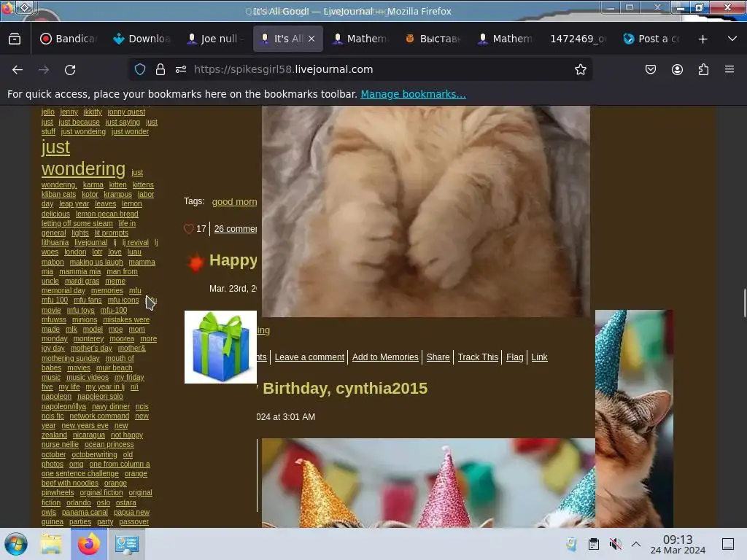747x560 pixels.
Task: Click the padlock site security icon
Action: pos(160,69)
